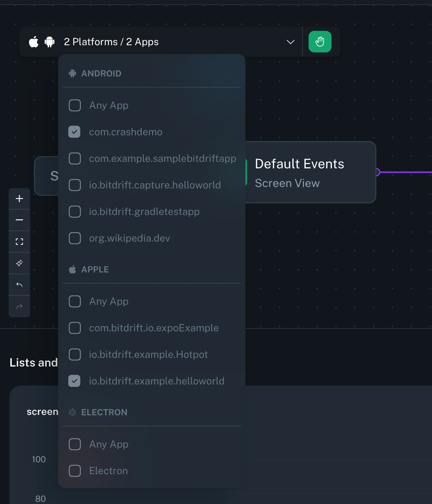Zoom into the canvas with the plus icon
This screenshot has height=504, width=432.
[x=19, y=199]
